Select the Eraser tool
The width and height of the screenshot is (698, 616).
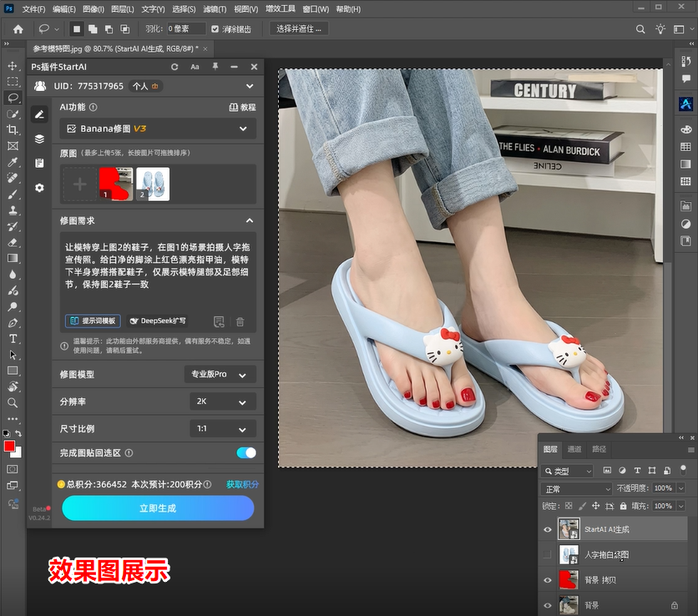click(13, 243)
